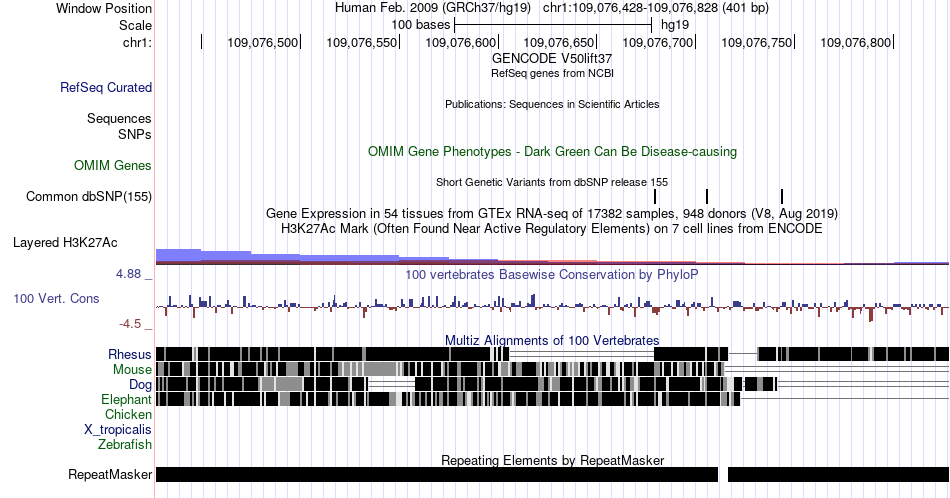
Task: Click the RefSeq genes from NCBI title
Action: click(x=552, y=73)
